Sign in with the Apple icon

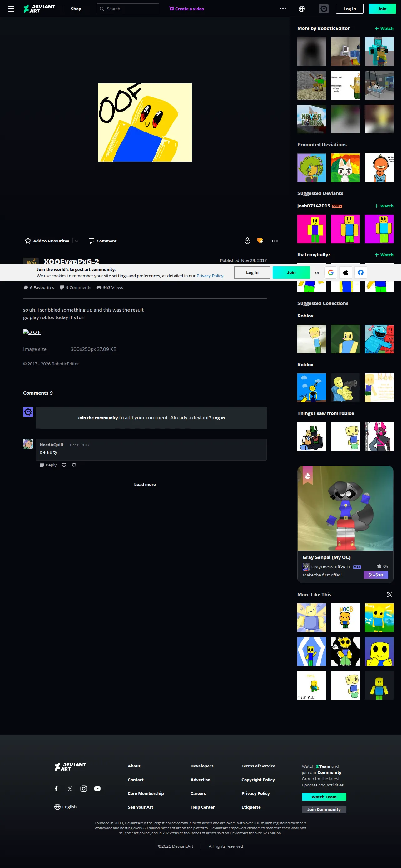pos(345,272)
